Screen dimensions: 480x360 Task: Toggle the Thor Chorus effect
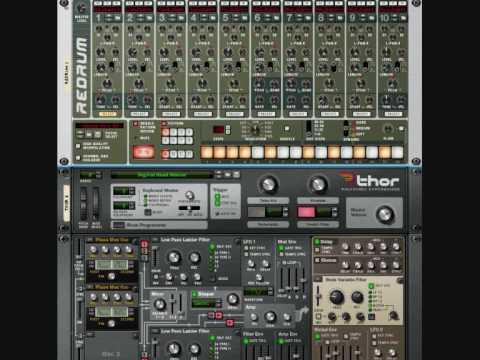pos(317,259)
